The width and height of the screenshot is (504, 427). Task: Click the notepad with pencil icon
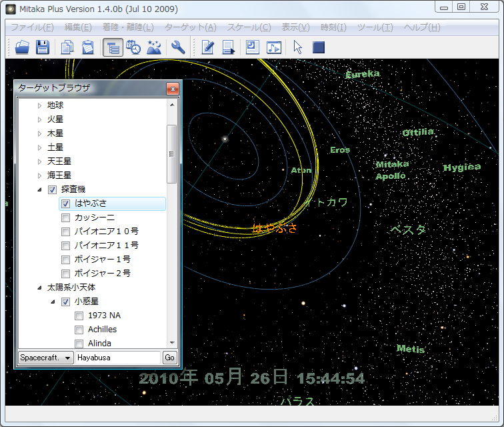tap(207, 47)
